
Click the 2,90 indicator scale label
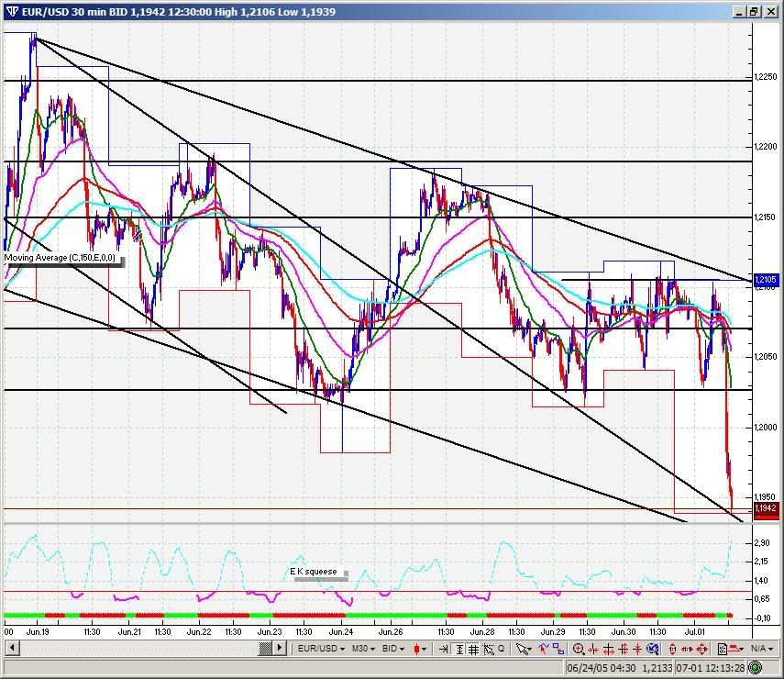tap(762, 543)
